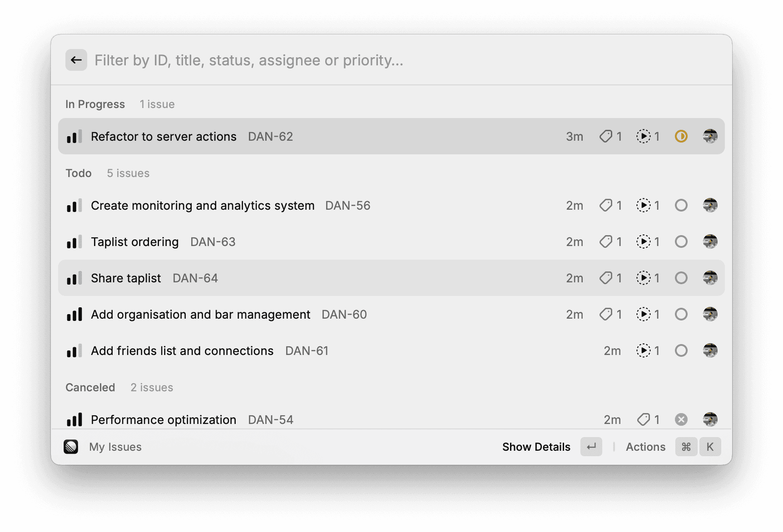Click the canceled status icon on DAN-54
The image size is (783, 532).
coord(681,419)
